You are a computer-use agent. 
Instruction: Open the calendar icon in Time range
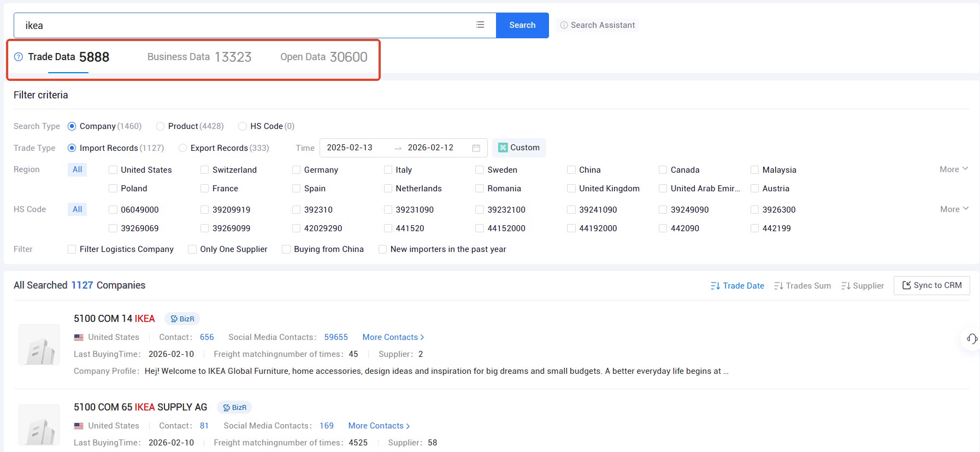point(476,148)
